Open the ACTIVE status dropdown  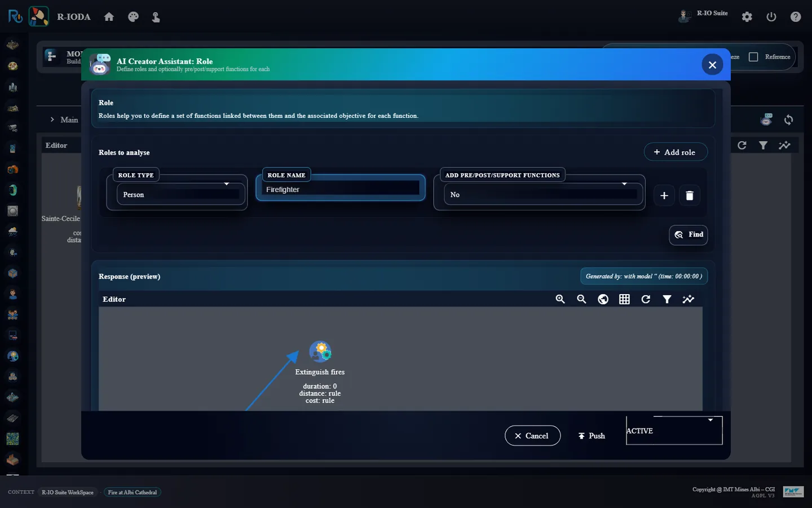coord(674,431)
